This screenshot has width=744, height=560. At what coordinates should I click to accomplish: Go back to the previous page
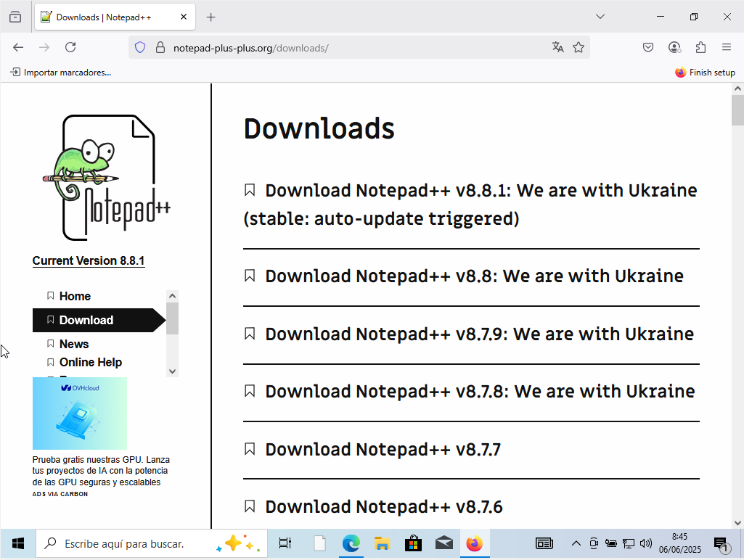[18, 47]
